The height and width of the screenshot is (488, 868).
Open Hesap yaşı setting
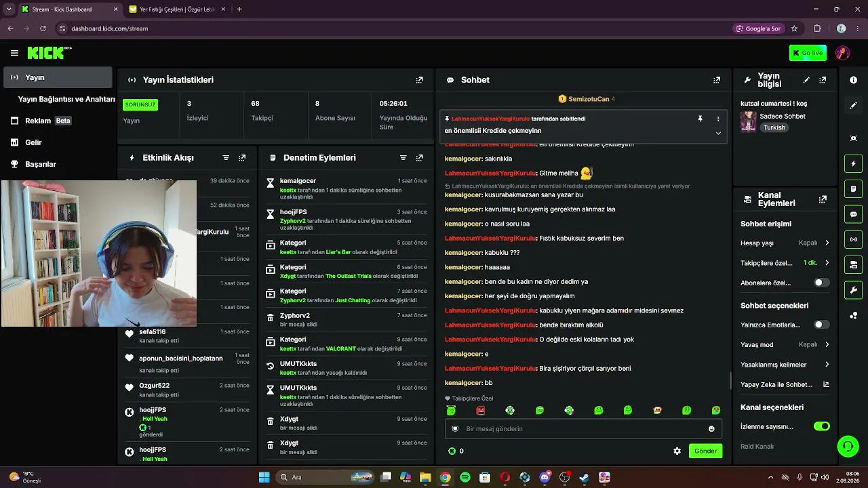785,243
